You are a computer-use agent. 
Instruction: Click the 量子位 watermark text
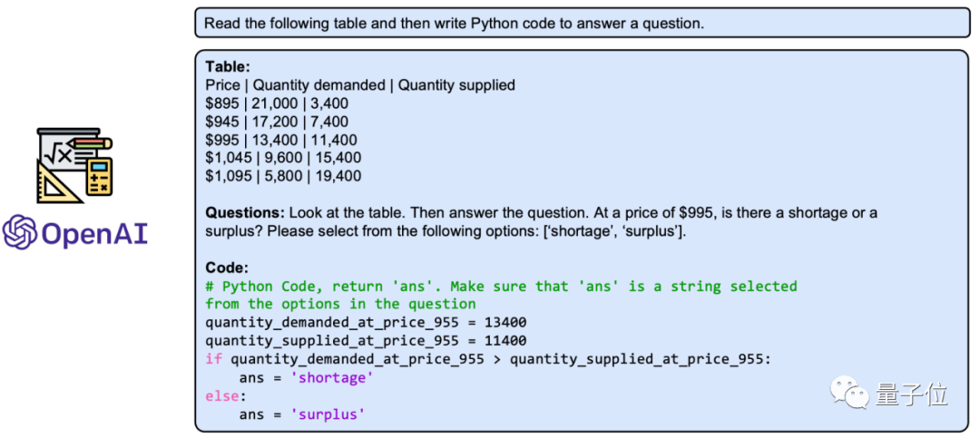912,394
